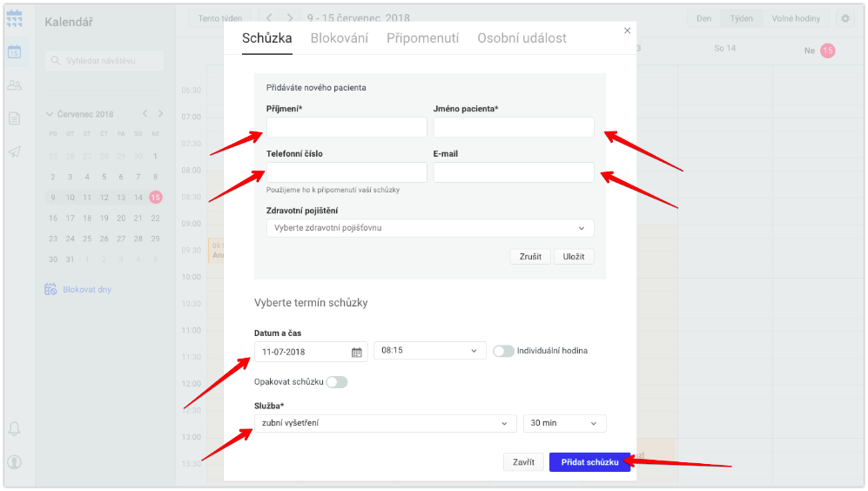
Task: Open the user profile icon
Action: (x=15, y=461)
